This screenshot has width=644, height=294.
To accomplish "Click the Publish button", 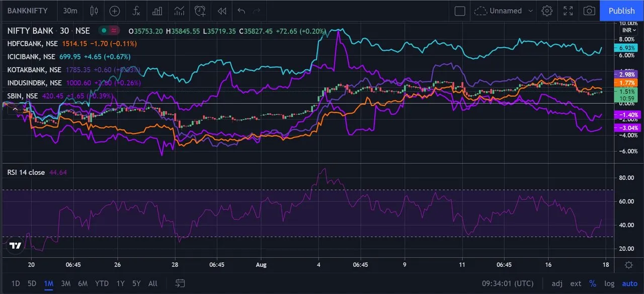I will click(621, 11).
